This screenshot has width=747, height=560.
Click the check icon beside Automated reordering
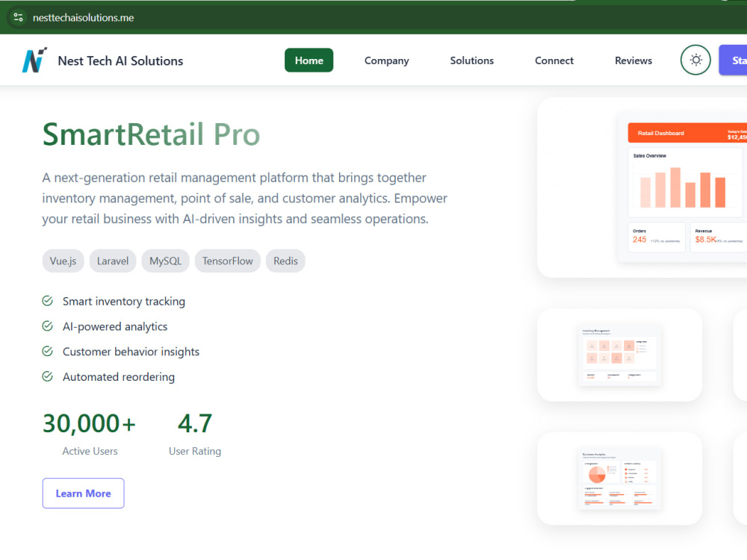(x=47, y=376)
